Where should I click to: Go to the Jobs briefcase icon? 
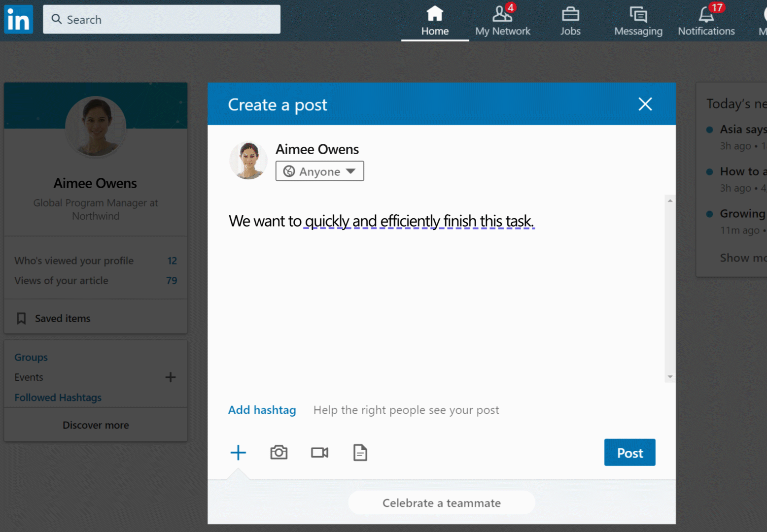570,15
